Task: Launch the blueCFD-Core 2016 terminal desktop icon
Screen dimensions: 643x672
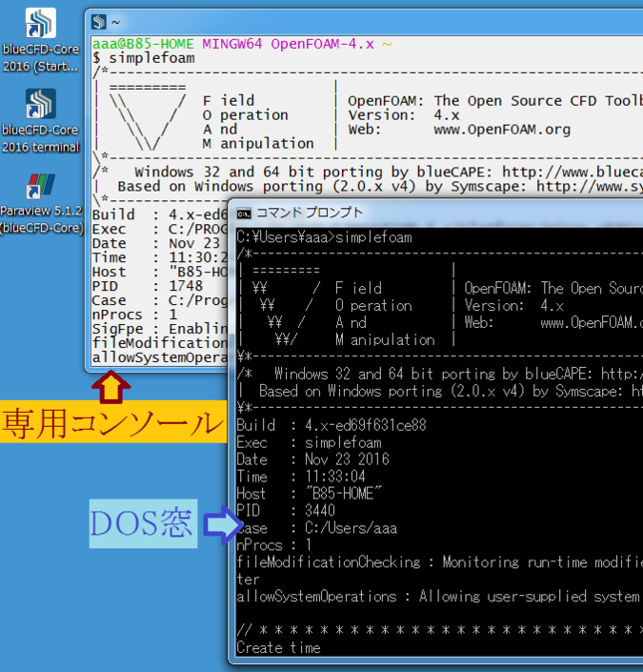Action: (x=41, y=121)
